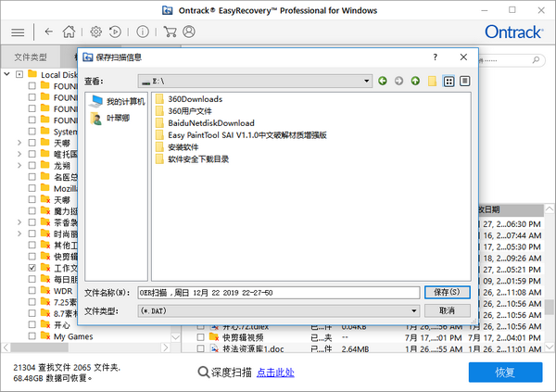Screen dimensions: 556x392
Task: Toggle checkbox for 开心 folder
Action: pos(32,324)
